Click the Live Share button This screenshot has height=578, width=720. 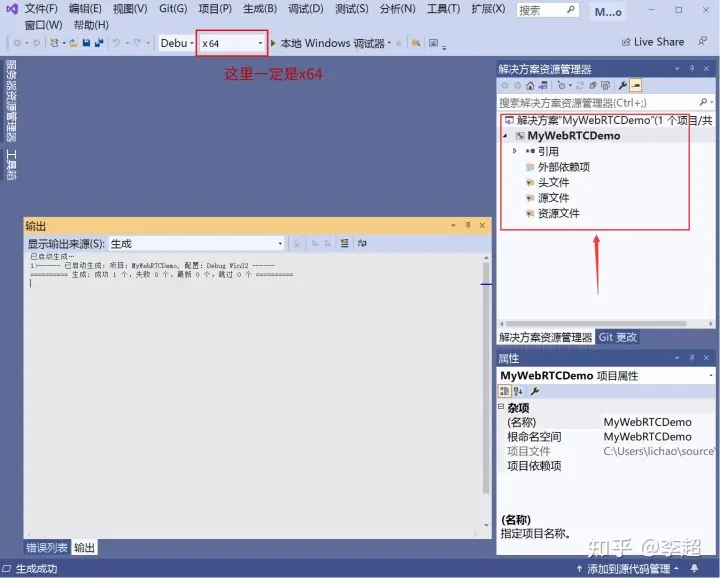click(652, 42)
